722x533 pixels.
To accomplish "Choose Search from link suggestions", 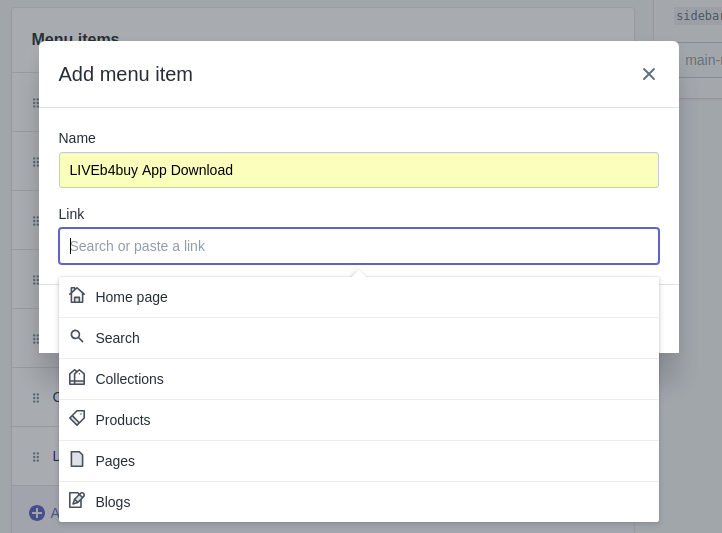I will click(x=359, y=338).
